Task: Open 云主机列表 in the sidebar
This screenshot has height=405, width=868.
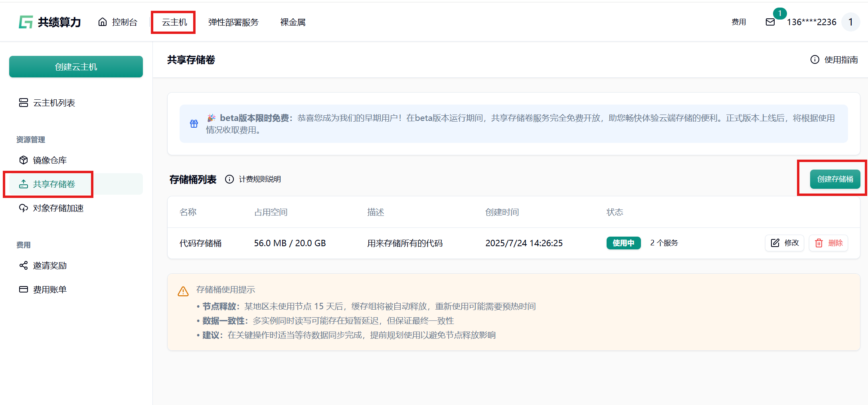Action: pos(54,103)
